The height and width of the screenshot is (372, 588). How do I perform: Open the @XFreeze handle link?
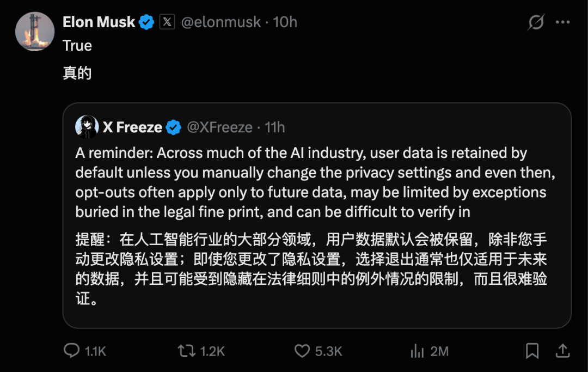[x=220, y=127]
